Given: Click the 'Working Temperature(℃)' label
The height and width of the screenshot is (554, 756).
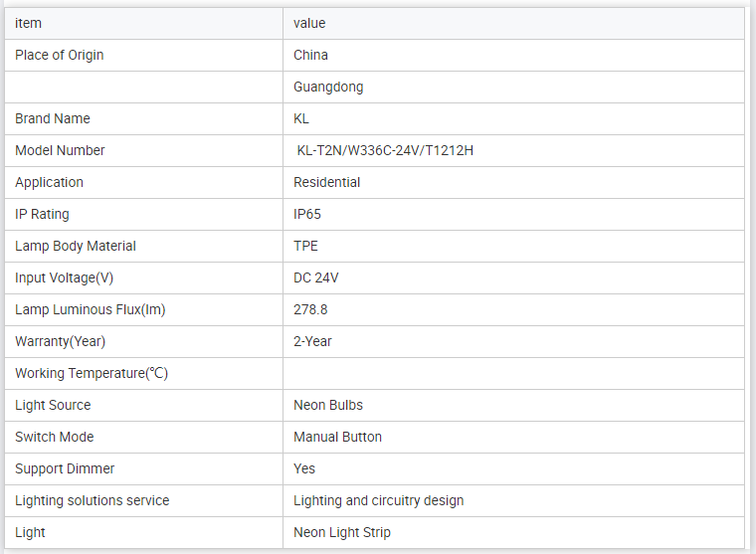Looking at the screenshot, I should [x=92, y=373].
